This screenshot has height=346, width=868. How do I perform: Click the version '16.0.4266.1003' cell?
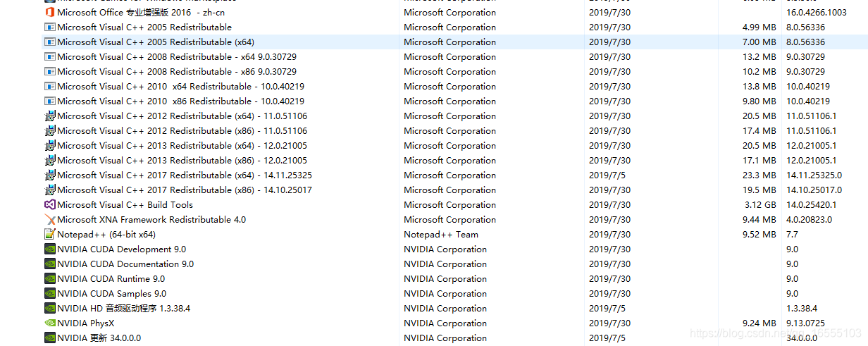point(817,13)
